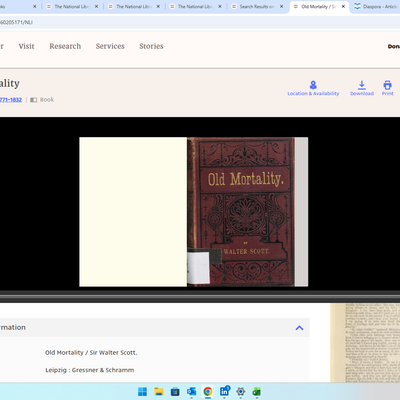Image resolution: width=400 pixels, height=400 pixels.
Task: Open Outlook from the taskbar
Action: point(191,392)
